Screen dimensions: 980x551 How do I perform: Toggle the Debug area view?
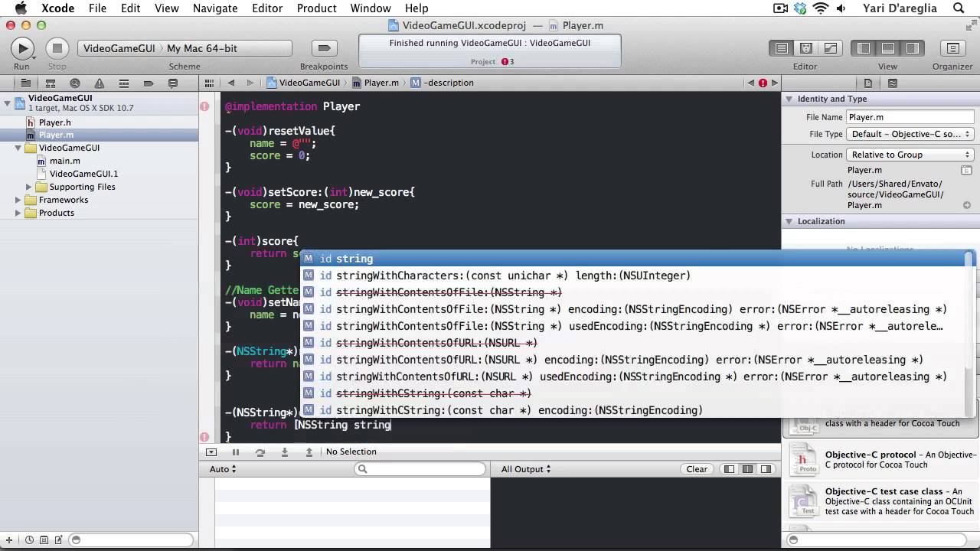(888, 48)
